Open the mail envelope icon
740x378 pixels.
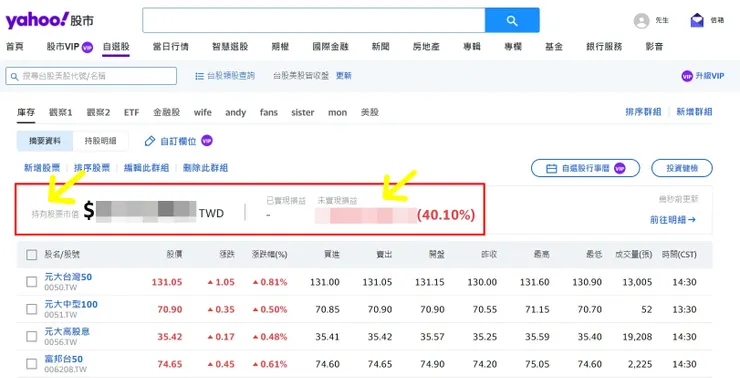[x=697, y=20]
